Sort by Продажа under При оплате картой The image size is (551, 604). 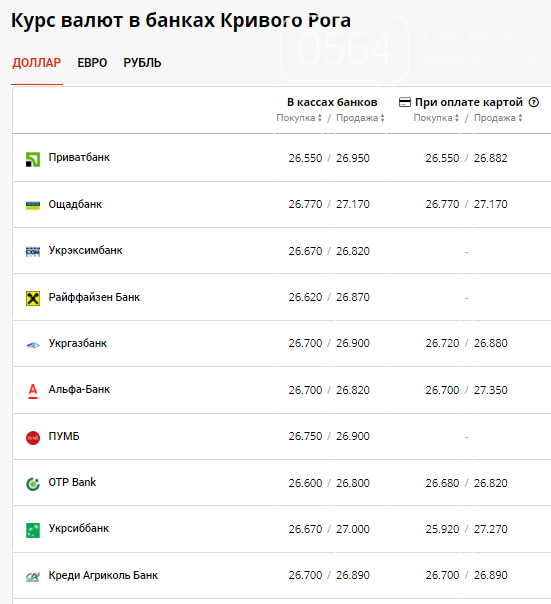498,118
